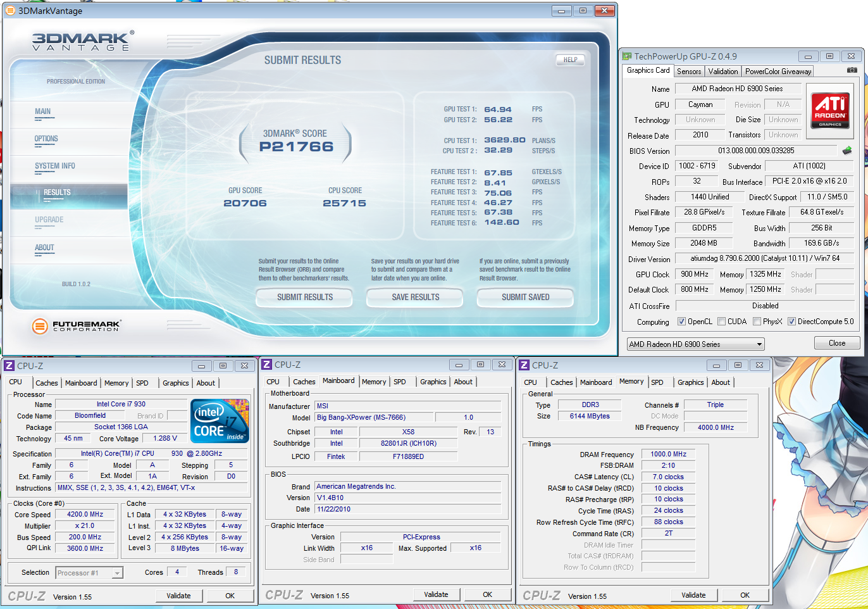Click the GPU-Z camera screenshot icon
Image resolution: width=868 pixels, height=609 pixels.
pyautogui.click(x=852, y=70)
